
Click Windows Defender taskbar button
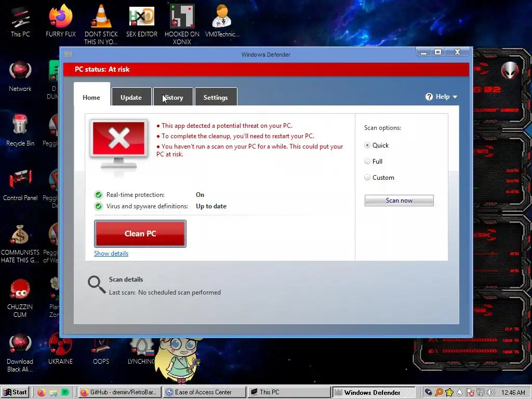(373, 392)
